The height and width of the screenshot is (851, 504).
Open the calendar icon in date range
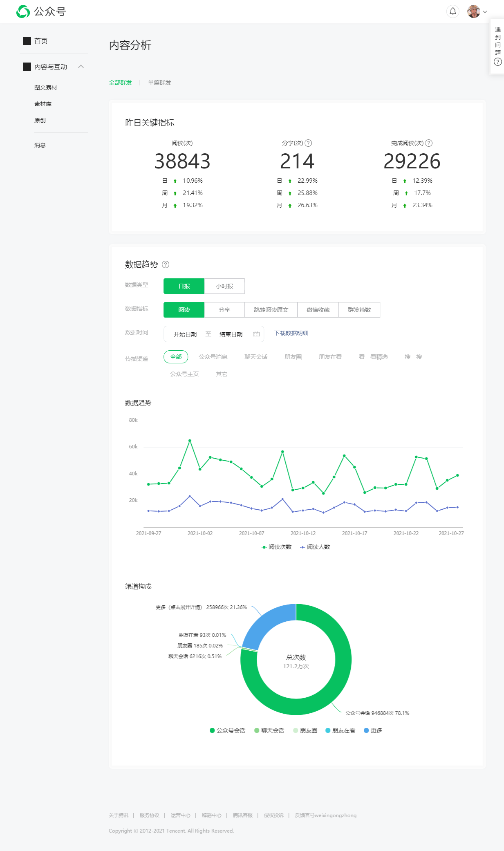pyautogui.click(x=256, y=334)
